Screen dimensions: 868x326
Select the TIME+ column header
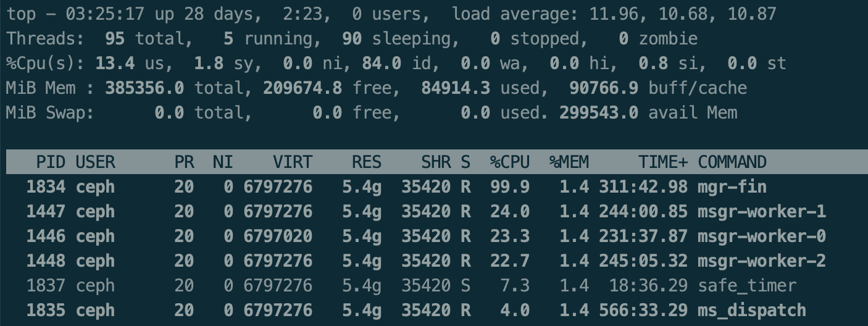pos(663,162)
